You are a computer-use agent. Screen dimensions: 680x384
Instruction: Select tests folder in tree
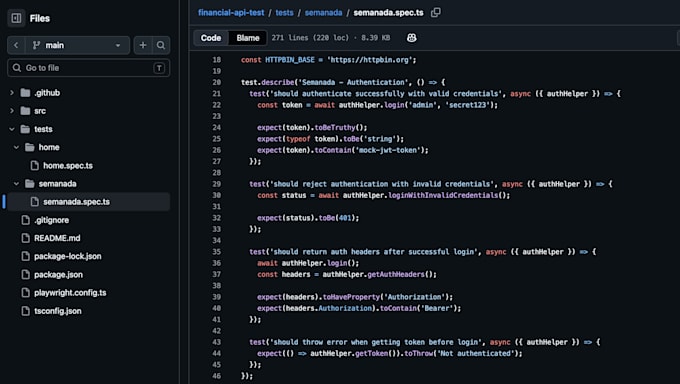click(x=43, y=129)
